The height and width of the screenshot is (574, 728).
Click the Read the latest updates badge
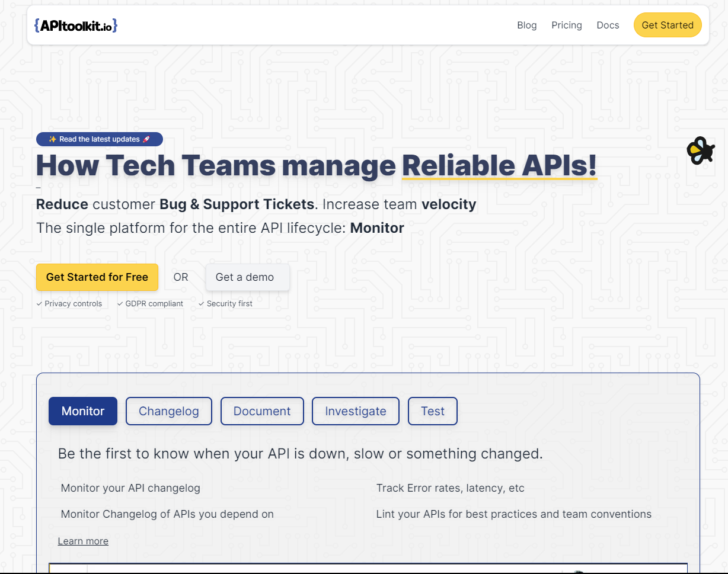point(99,139)
